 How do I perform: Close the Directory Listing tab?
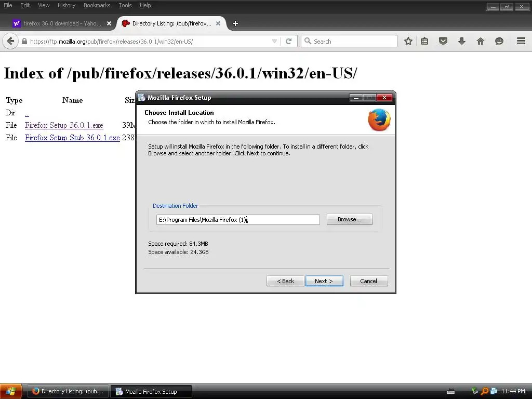tap(218, 23)
